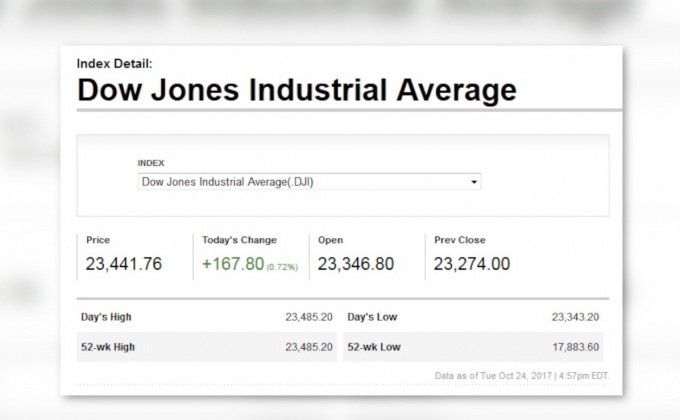The image size is (680, 420).
Task: Click the (0.72%) percent change figure
Action: [x=281, y=267]
